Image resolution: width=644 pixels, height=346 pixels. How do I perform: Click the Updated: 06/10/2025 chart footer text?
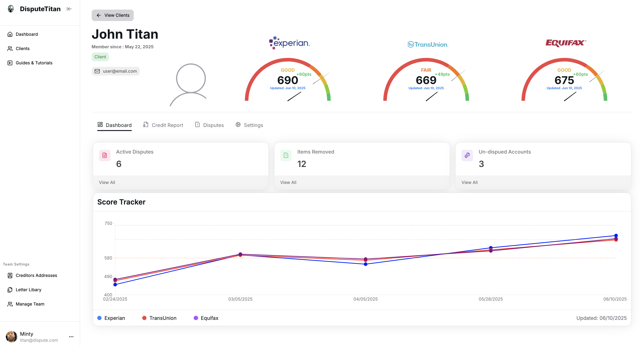click(601, 318)
